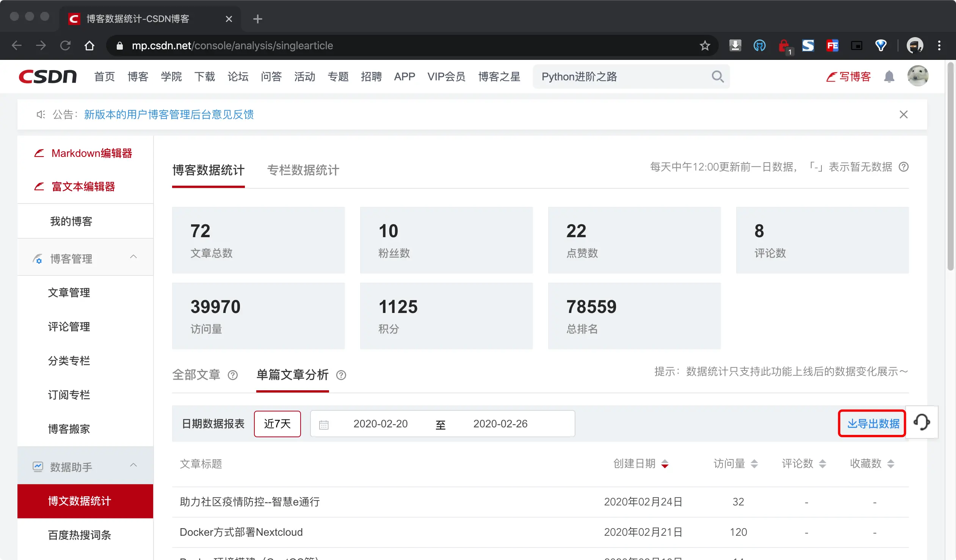Collapse the 博客管理 sidebar section
Image resolution: width=956 pixels, height=560 pixels.
pyautogui.click(x=133, y=257)
